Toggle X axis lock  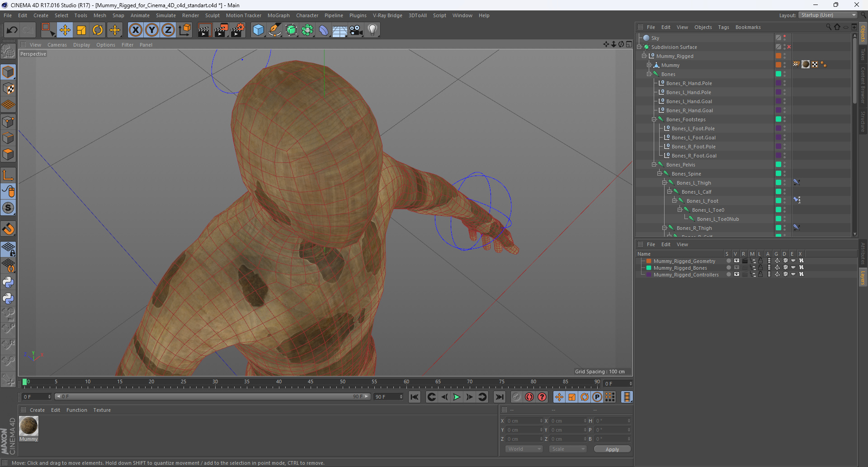pos(135,30)
